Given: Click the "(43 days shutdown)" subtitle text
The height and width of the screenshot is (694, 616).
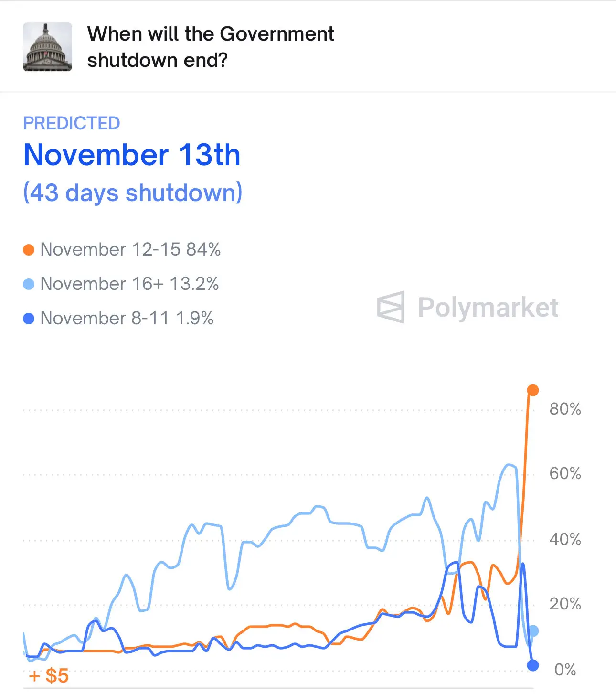Looking at the screenshot, I should coord(133,192).
